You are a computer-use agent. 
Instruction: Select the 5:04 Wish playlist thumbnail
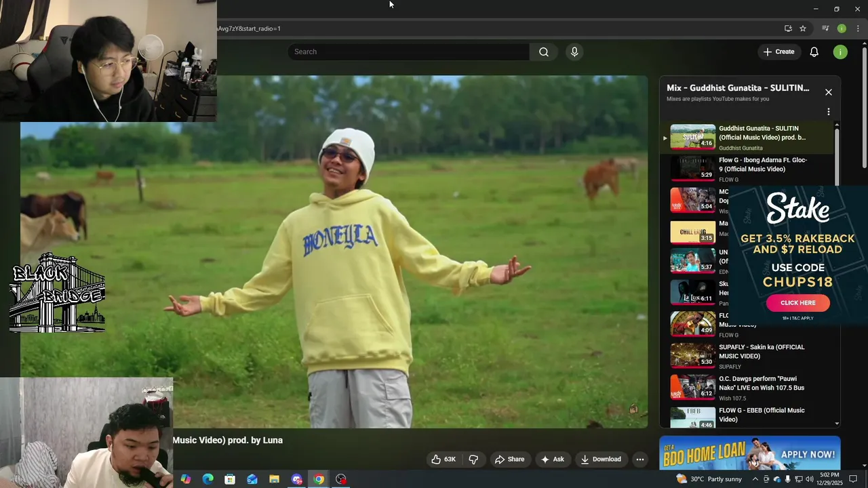point(692,199)
